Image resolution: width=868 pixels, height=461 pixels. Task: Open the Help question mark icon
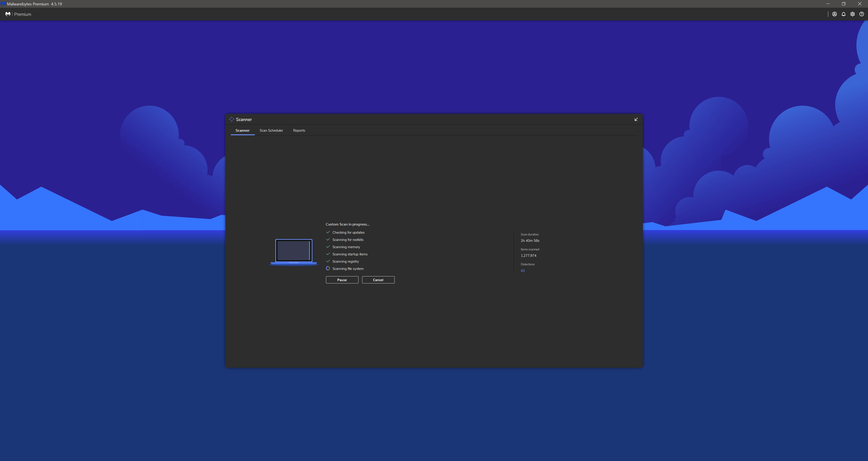[x=862, y=14]
